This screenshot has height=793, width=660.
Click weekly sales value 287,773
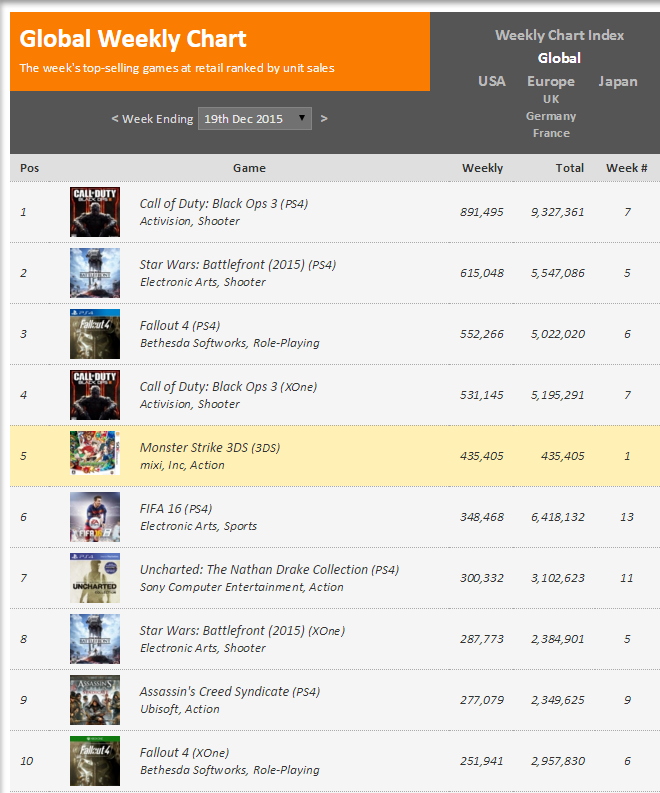[481, 639]
